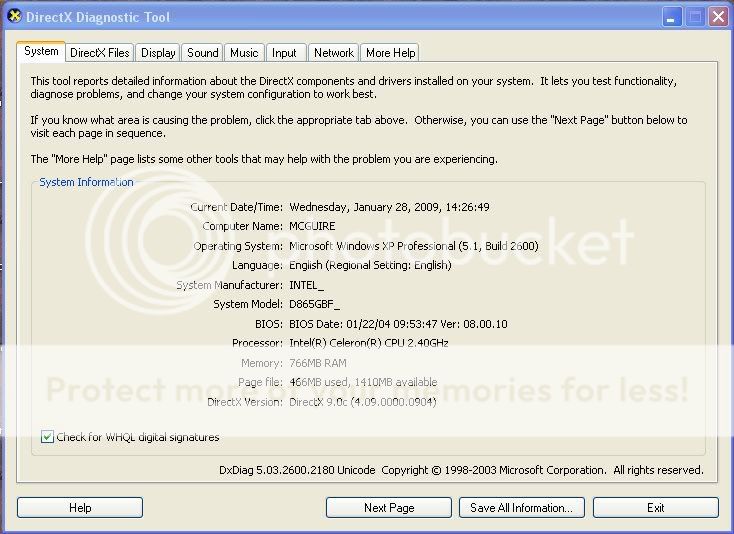This screenshot has height=534, width=734.
Task: Close the DirectX Diagnostic Tool window
Action: pyautogui.click(x=719, y=17)
